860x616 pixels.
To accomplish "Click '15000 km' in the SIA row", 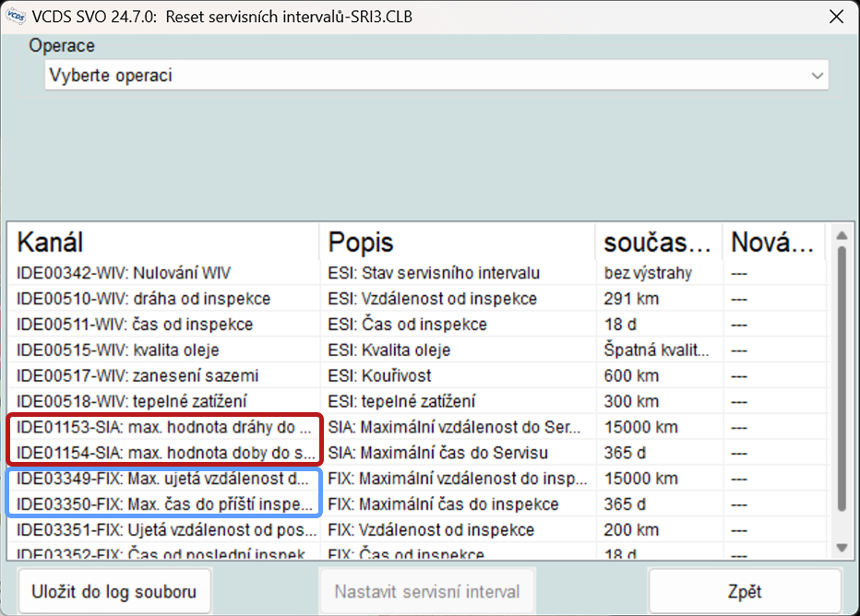I will pos(640,428).
